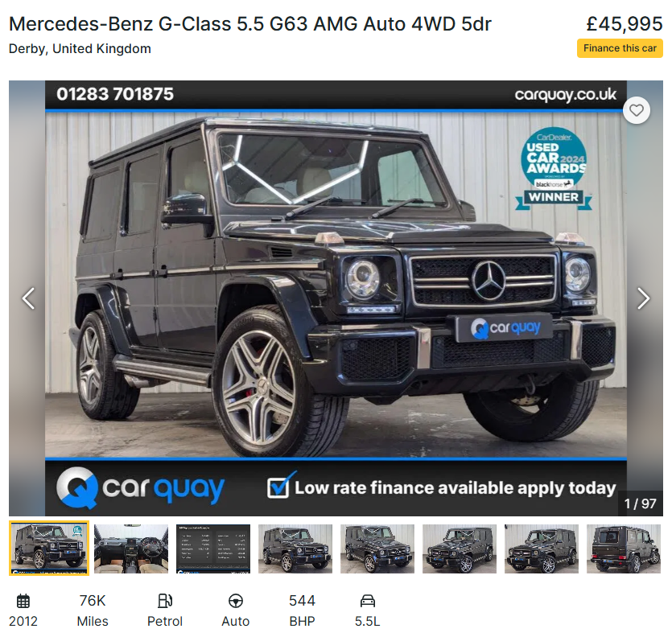Go to next photo with right chevron
Viewport: 672px width, 637px height.
(643, 298)
